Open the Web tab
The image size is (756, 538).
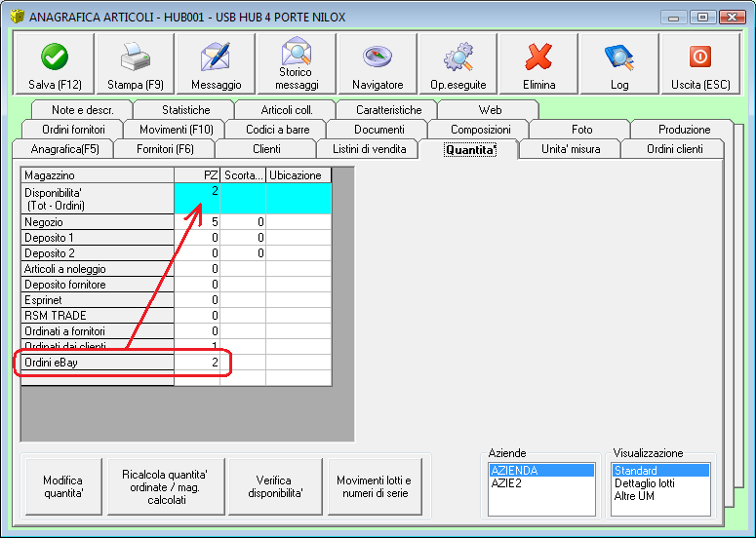490,110
